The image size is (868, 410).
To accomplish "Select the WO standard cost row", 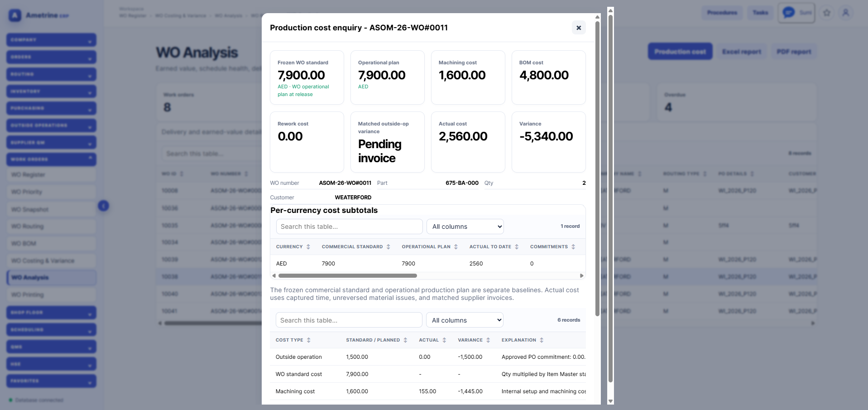I will pyautogui.click(x=428, y=374).
